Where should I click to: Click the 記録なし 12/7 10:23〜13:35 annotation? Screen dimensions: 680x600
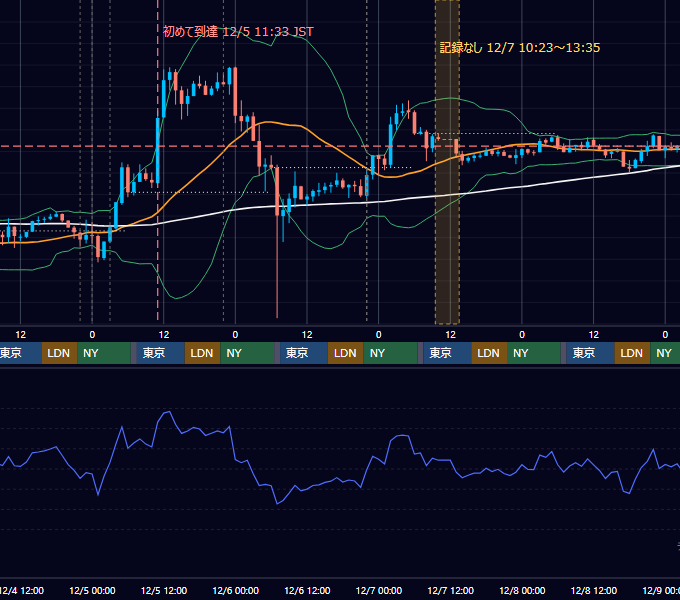[x=520, y=47]
